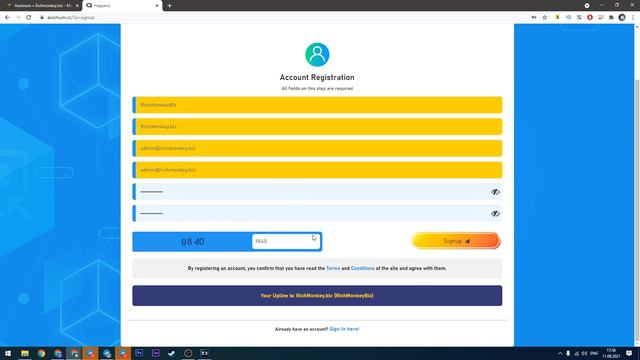Open the browser profile avatar

tap(622, 18)
